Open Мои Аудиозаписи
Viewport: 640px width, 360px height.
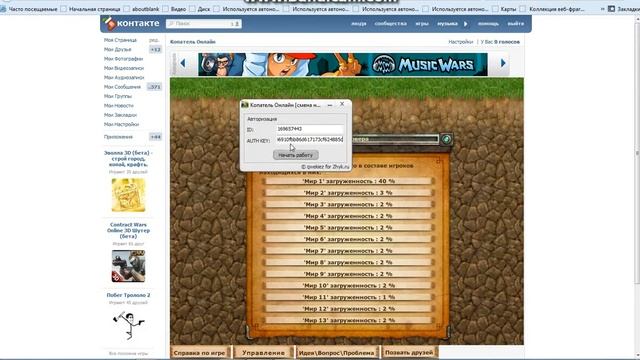coord(124,78)
